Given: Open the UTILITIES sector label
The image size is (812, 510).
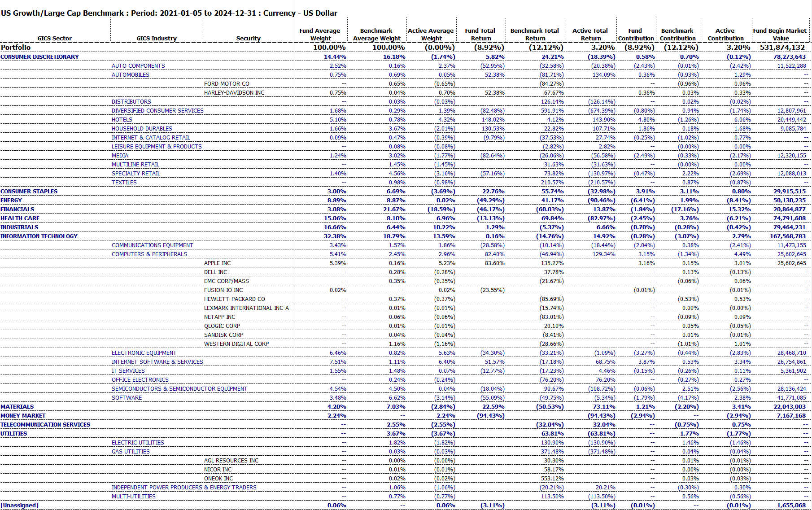Looking at the screenshot, I should pyautogui.click(x=14, y=434).
